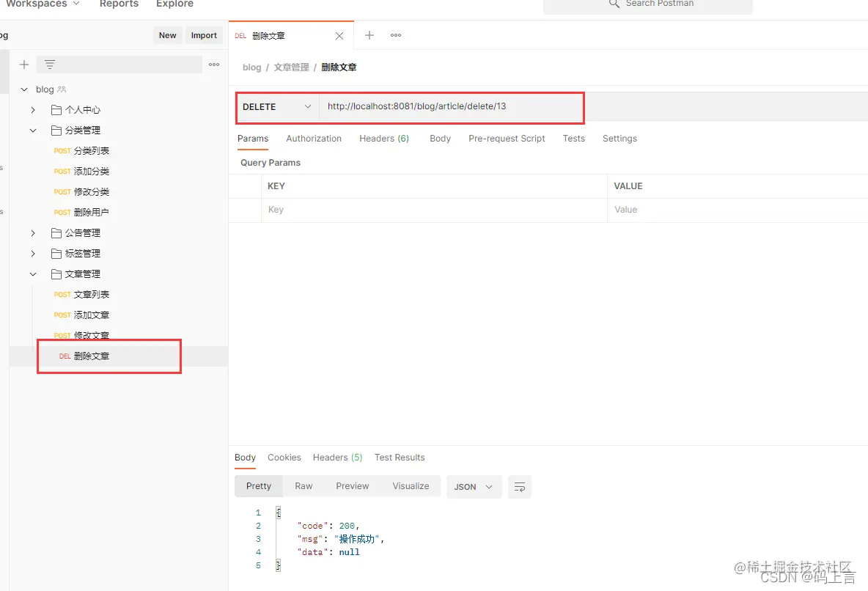Click the filter icon in sidebar search
Viewport: 868px width, 591px height.
(x=49, y=65)
